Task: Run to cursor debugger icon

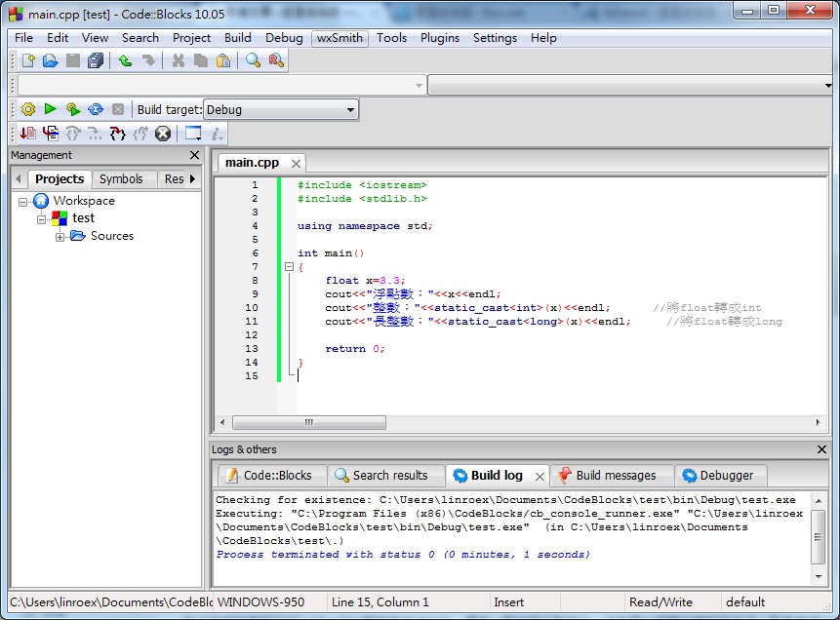Action: pos(51,134)
